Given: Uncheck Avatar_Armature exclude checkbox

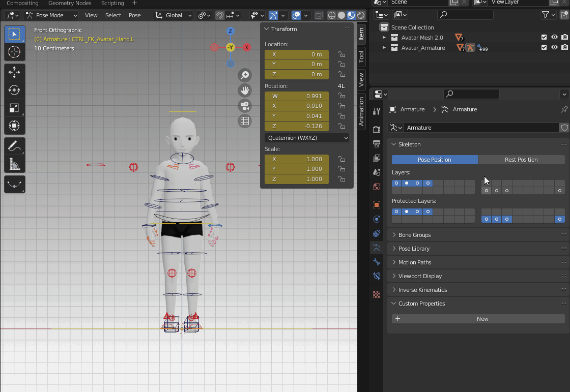Looking at the screenshot, I should 544,48.
